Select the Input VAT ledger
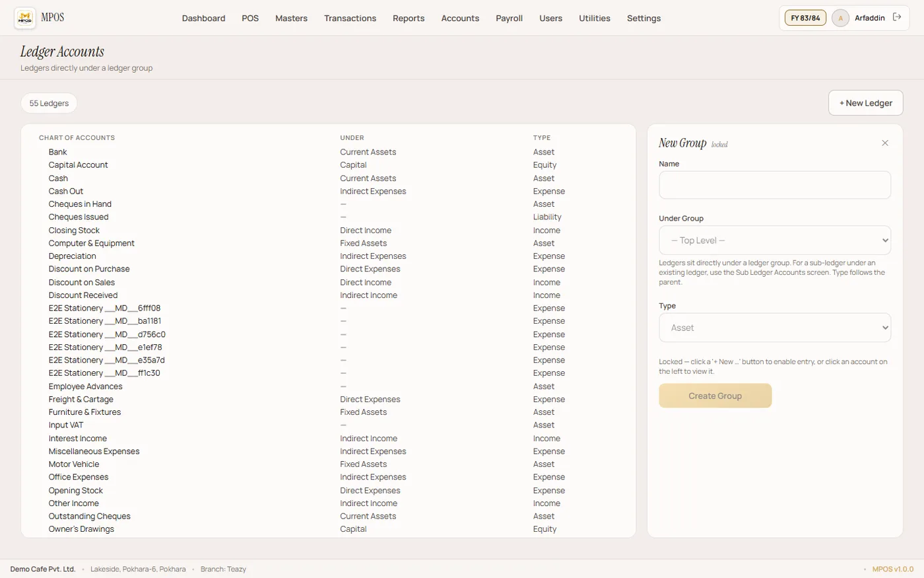The width and height of the screenshot is (924, 578). coord(328,425)
